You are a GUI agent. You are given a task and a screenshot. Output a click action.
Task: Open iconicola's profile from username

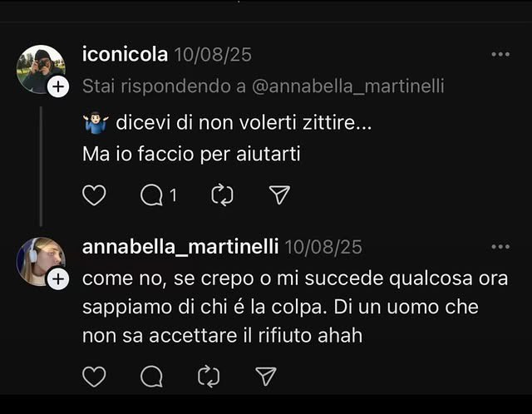125,56
